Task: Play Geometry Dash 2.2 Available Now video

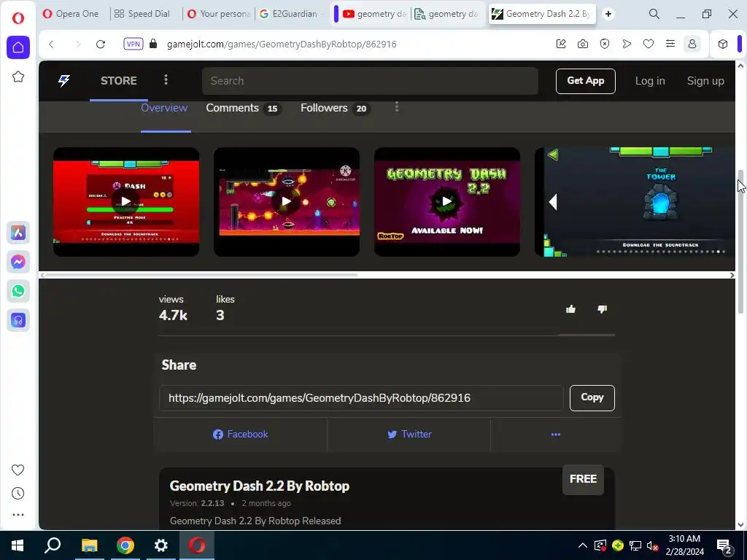Action: 447,201
